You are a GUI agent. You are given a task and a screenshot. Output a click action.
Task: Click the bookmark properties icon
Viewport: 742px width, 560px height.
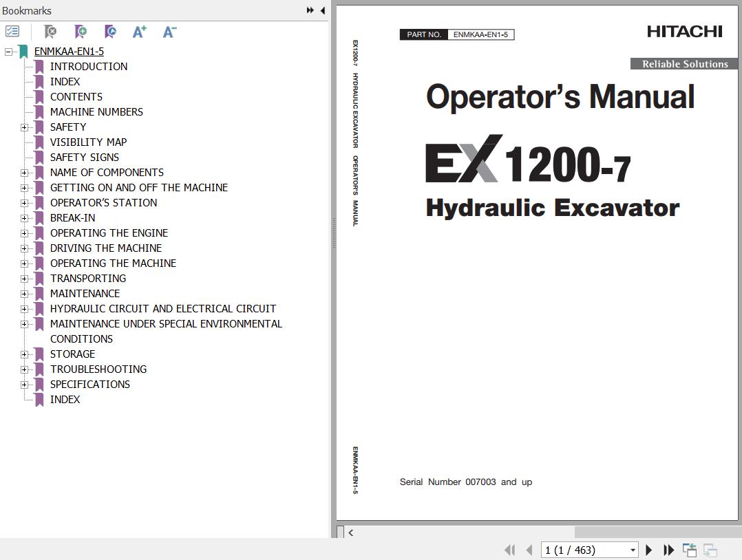(110, 32)
